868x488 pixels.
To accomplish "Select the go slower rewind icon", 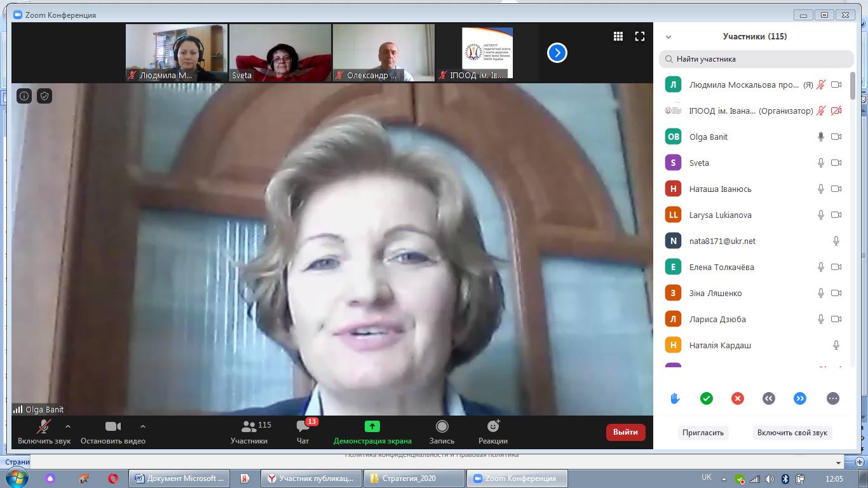I will click(769, 398).
